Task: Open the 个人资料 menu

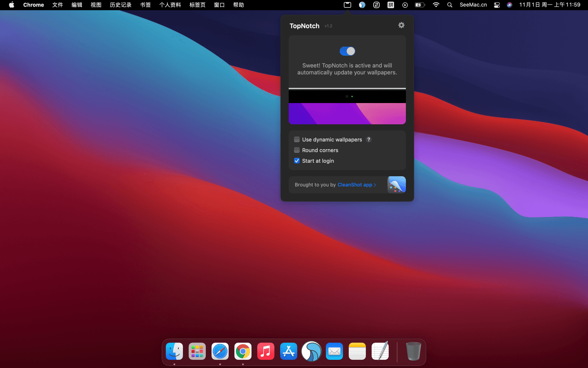Action: pos(170,5)
